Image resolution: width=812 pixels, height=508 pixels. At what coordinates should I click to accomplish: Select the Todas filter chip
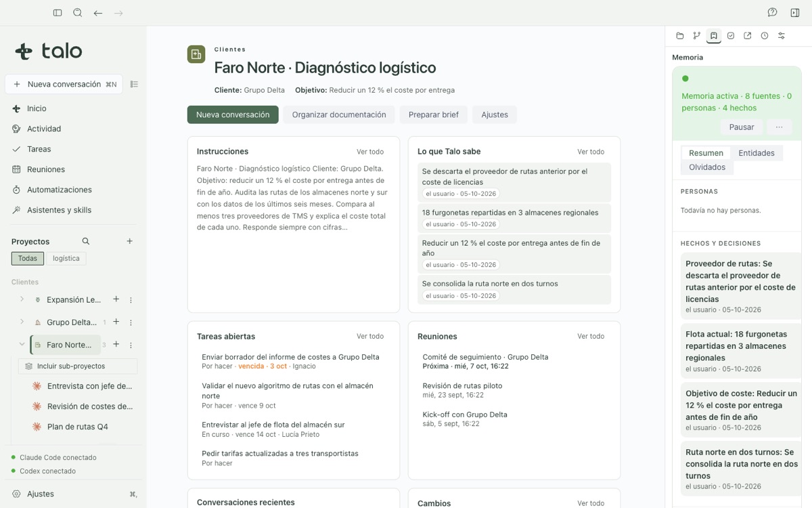[28, 258]
